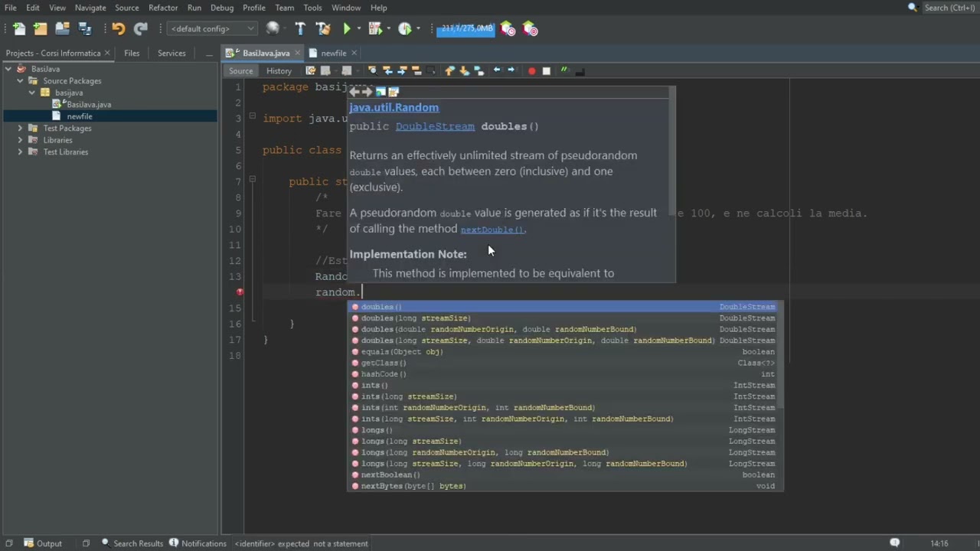Click the globe browser icon in toolbar
The height and width of the screenshot is (551, 980).
(x=273, y=29)
